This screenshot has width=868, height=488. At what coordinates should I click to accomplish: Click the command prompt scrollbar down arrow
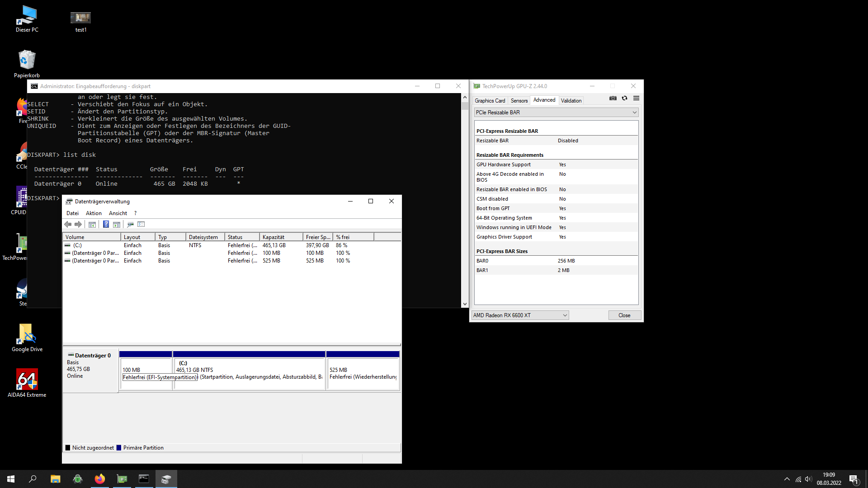click(465, 304)
